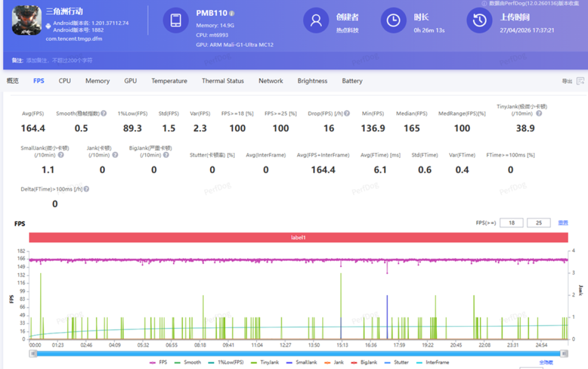588x369 pixels.
Task: Click the creator profile avatar icon
Action: coord(316,20)
